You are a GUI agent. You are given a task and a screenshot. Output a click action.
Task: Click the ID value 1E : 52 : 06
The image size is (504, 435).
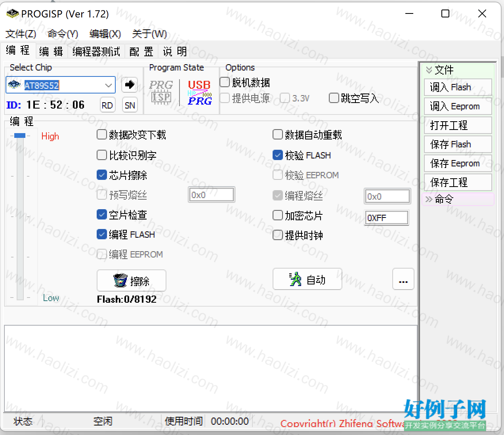pyautogui.click(x=55, y=105)
